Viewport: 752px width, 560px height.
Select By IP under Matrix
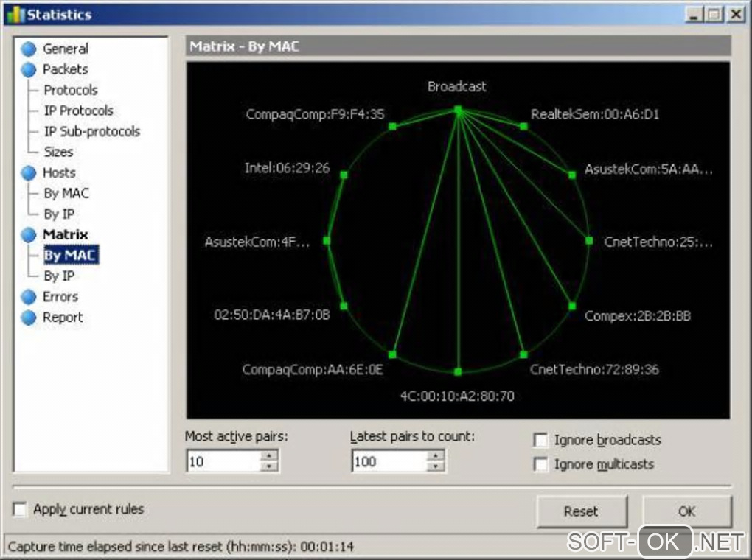click(x=59, y=276)
